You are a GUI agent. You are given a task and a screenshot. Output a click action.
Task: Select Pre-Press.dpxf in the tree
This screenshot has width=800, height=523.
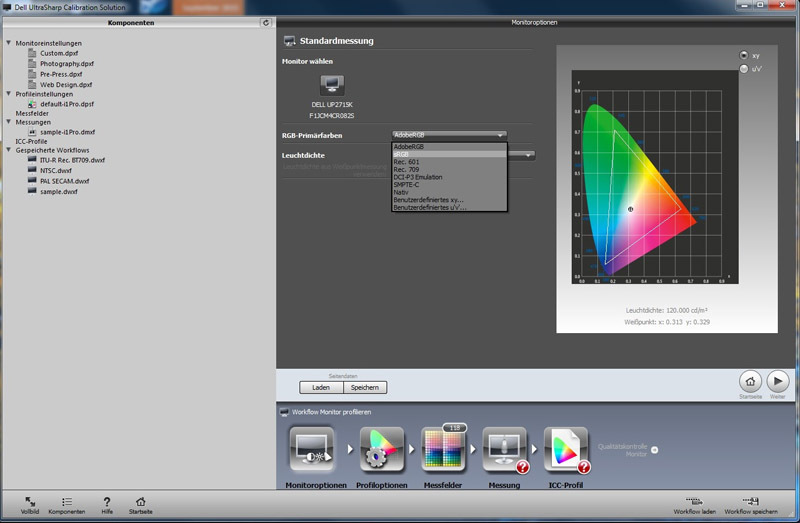tap(61, 74)
